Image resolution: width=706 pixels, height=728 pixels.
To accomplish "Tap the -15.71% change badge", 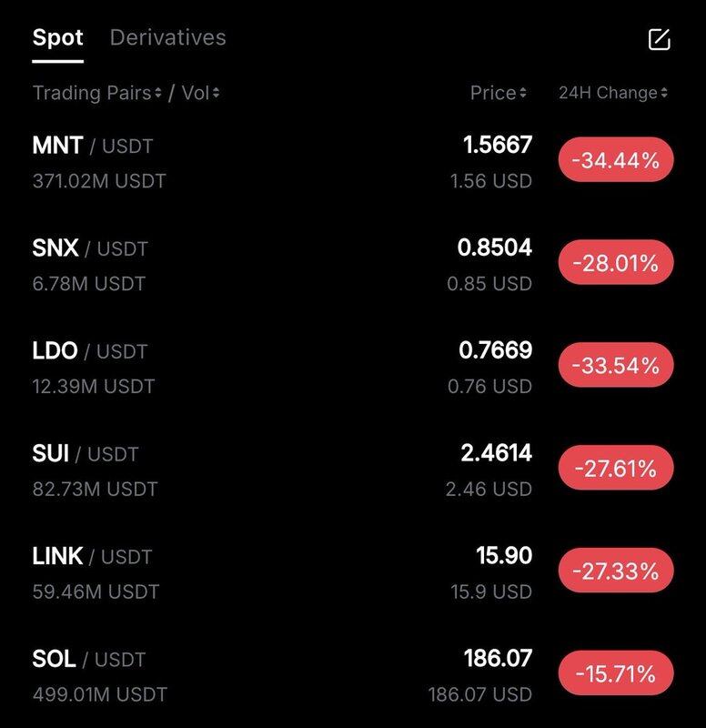I will [615, 674].
